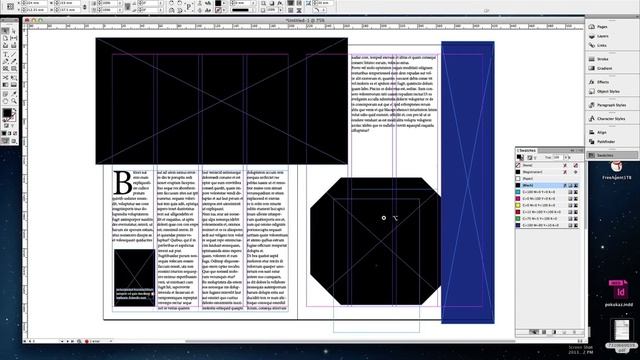Click the small black image frame in the first column
The width and height of the screenshot is (640, 360).
click(x=134, y=278)
